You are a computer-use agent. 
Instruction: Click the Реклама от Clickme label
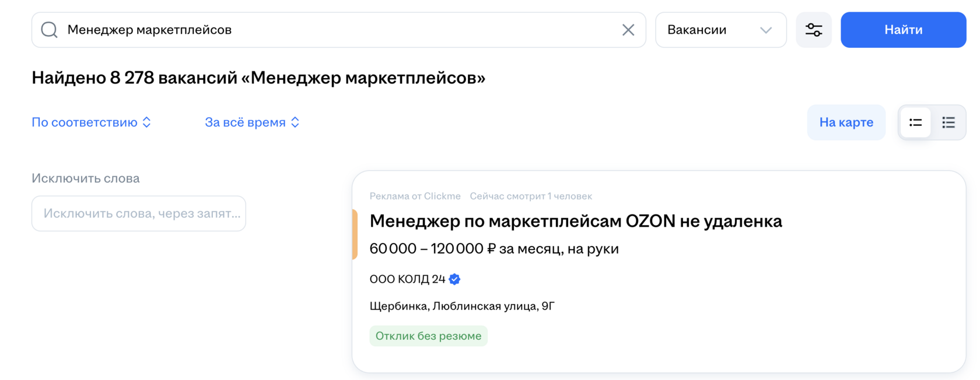click(415, 196)
